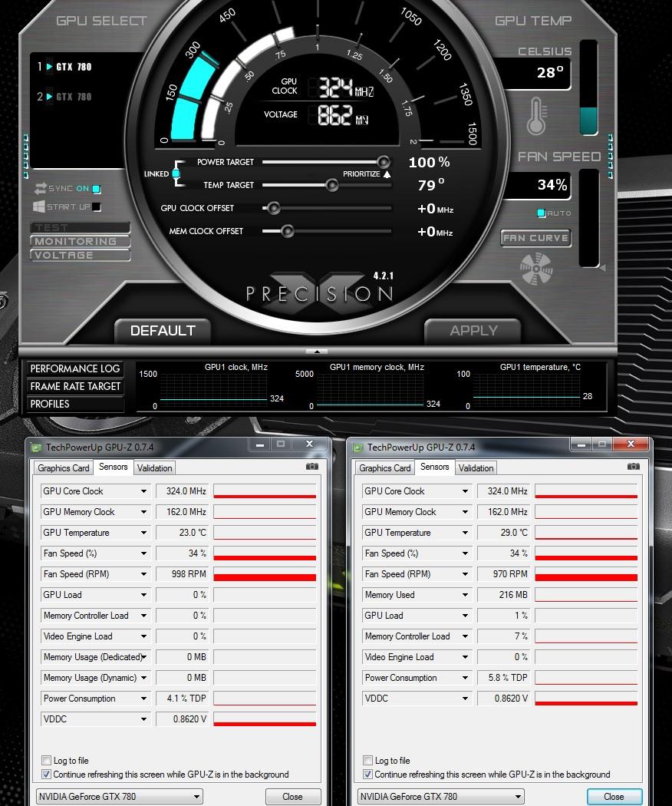This screenshot has width=672, height=806.
Task: Collapse the monitoring panel with center arrow
Action: (x=317, y=352)
